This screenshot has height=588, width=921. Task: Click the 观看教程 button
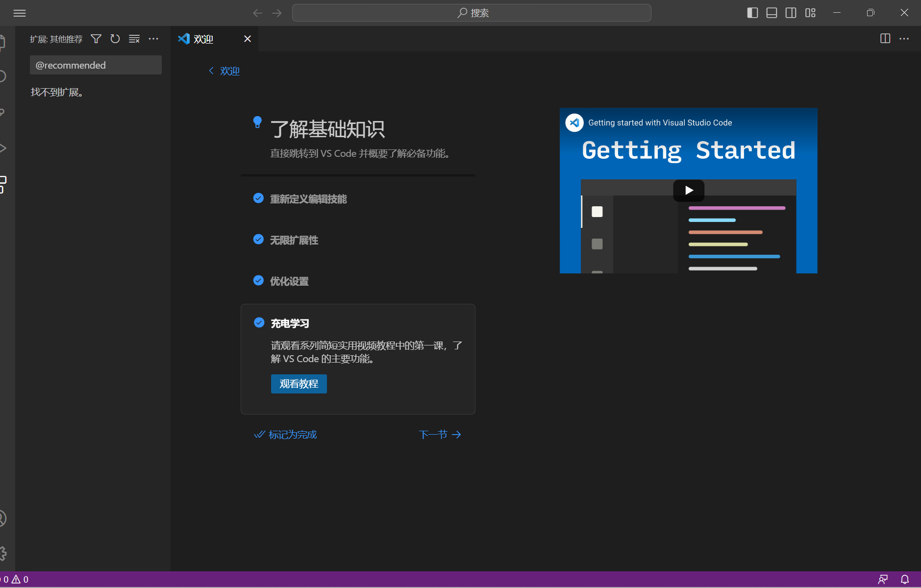pyautogui.click(x=299, y=384)
